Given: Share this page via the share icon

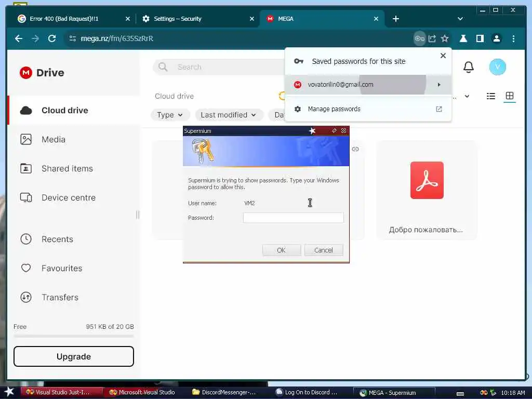Looking at the screenshot, I should (432, 38).
